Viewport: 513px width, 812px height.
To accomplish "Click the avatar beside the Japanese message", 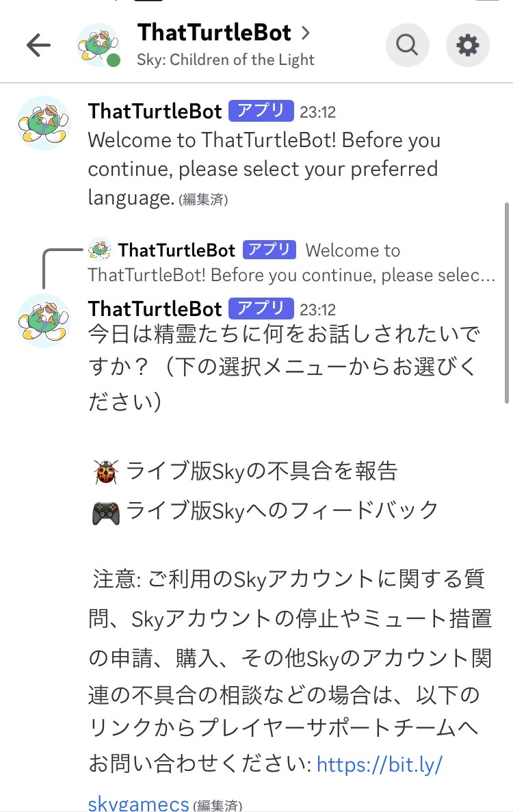I will [x=44, y=321].
